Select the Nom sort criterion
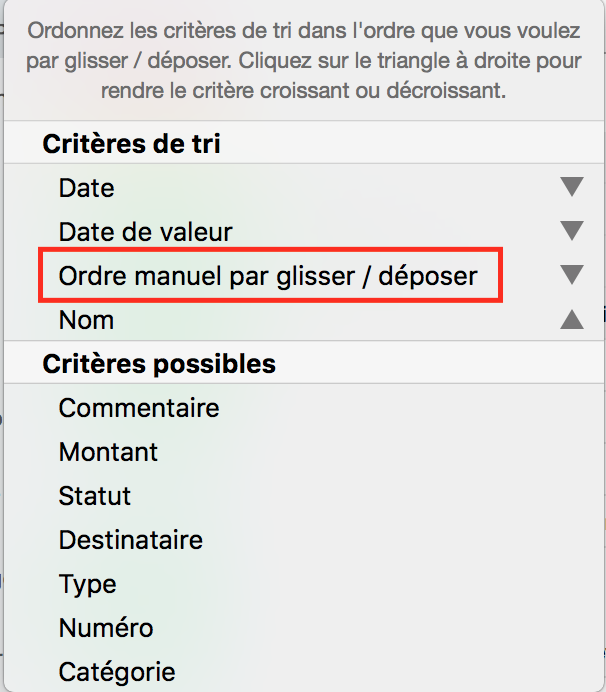This screenshot has height=692, width=606. click(x=87, y=320)
